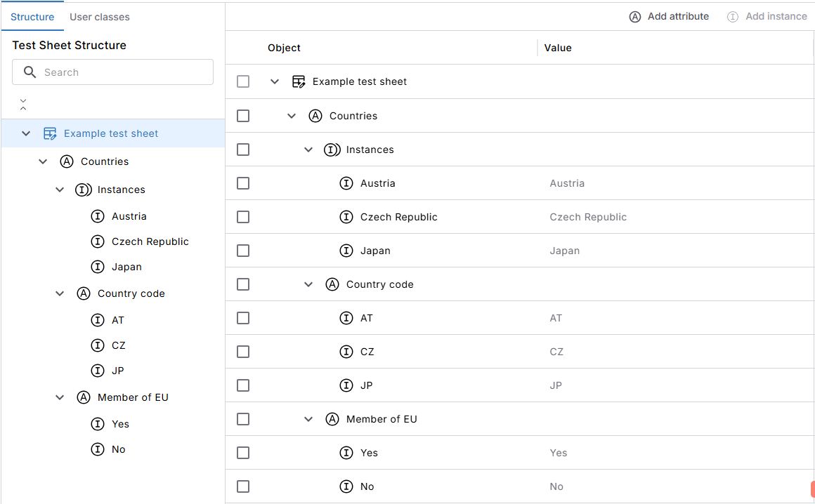Check the Example test sheet row checkbox
This screenshot has width=815, height=504.
point(242,81)
